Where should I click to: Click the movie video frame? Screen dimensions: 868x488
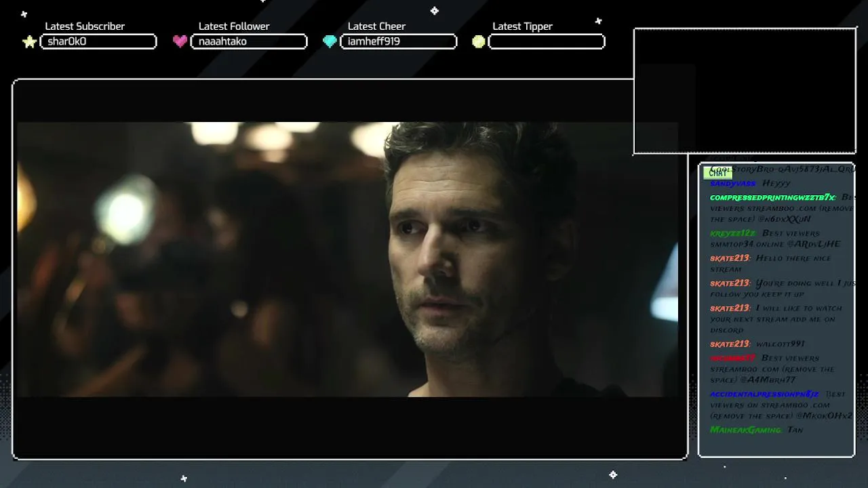347,259
